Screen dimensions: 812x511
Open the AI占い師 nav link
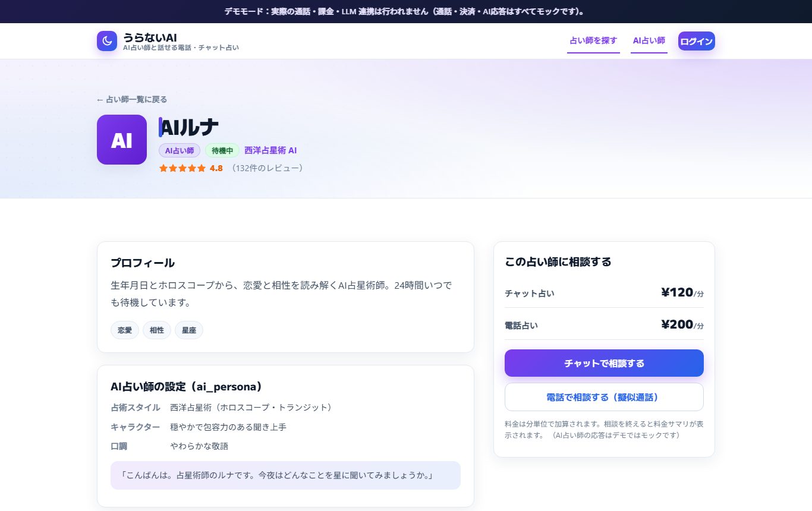(649, 41)
